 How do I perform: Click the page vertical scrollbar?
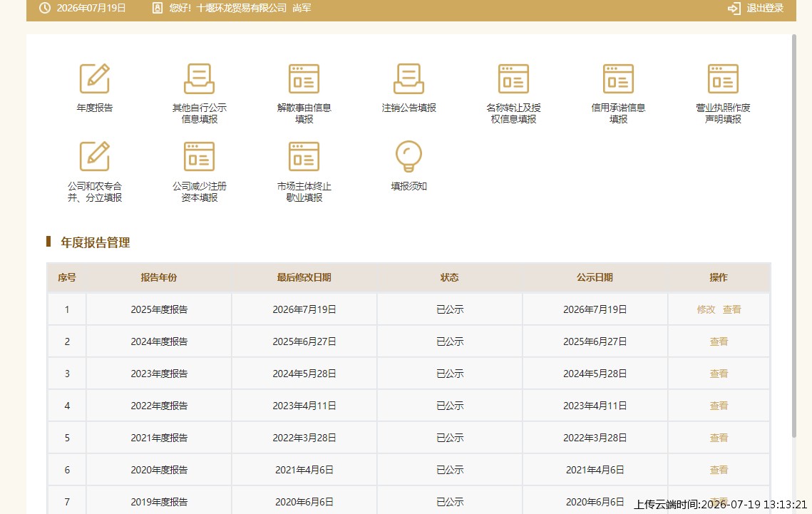coord(794,236)
